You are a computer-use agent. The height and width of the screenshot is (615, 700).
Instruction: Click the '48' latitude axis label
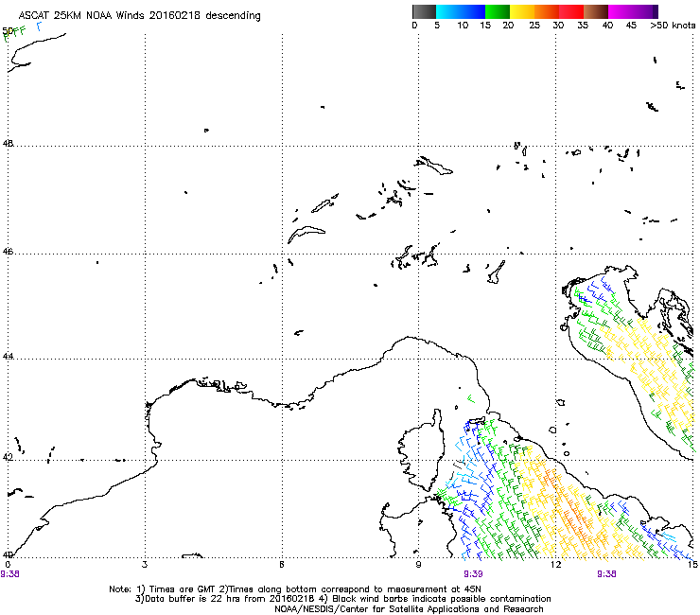tap(8, 144)
